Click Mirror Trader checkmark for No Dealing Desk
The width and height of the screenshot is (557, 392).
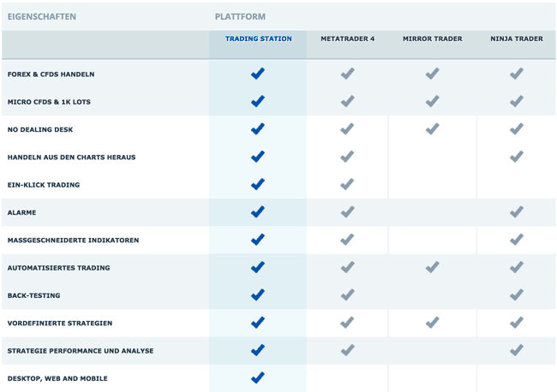pyautogui.click(x=432, y=128)
